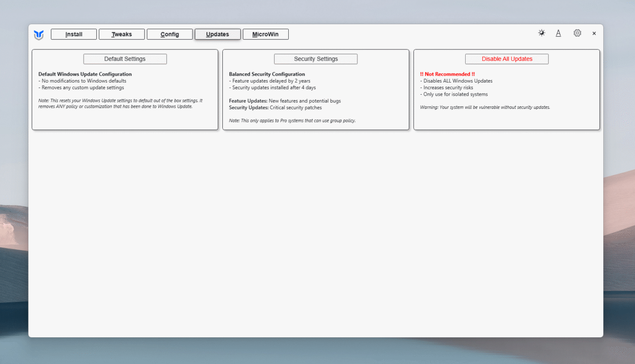Apply the Default Settings update option
The image size is (635, 364).
coord(125,59)
